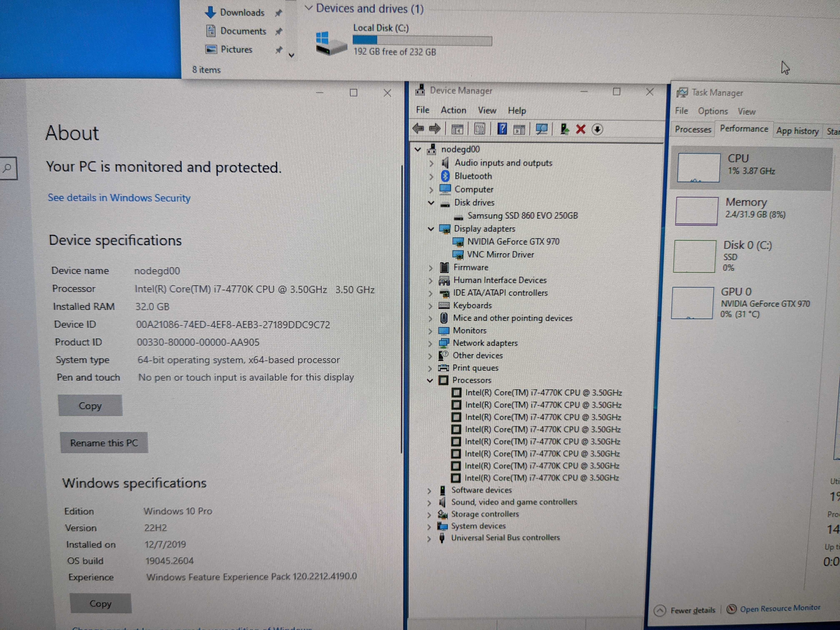Screen dimensions: 840x630
Task: Select the last i7-4770K processor entry
Action: [541, 478]
